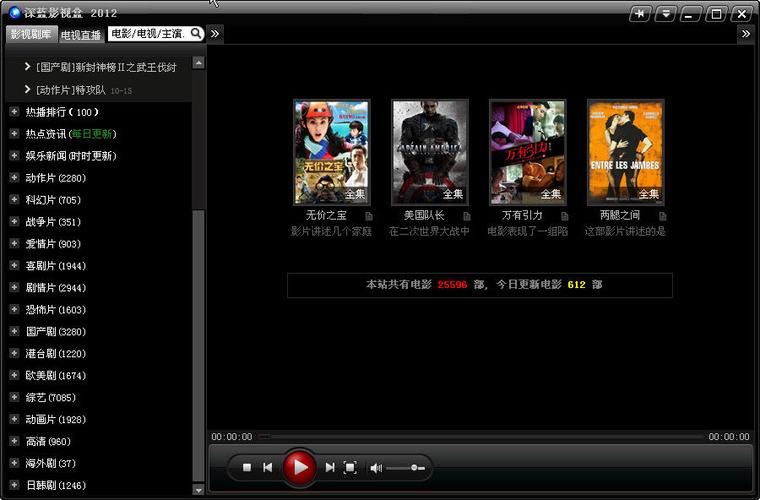Click the small icon beside 无价之宝 title
Image resolution: width=760 pixels, height=500 pixels.
[x=369, y=216]
